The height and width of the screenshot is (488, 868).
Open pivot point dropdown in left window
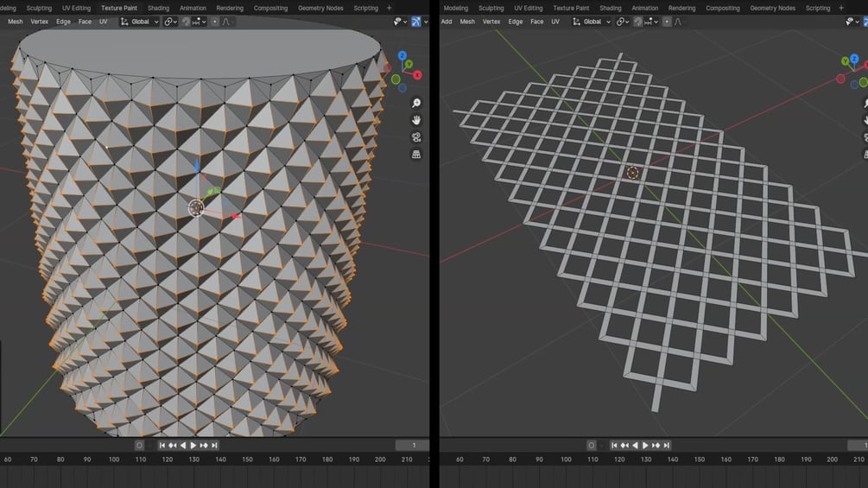(170, 22)
